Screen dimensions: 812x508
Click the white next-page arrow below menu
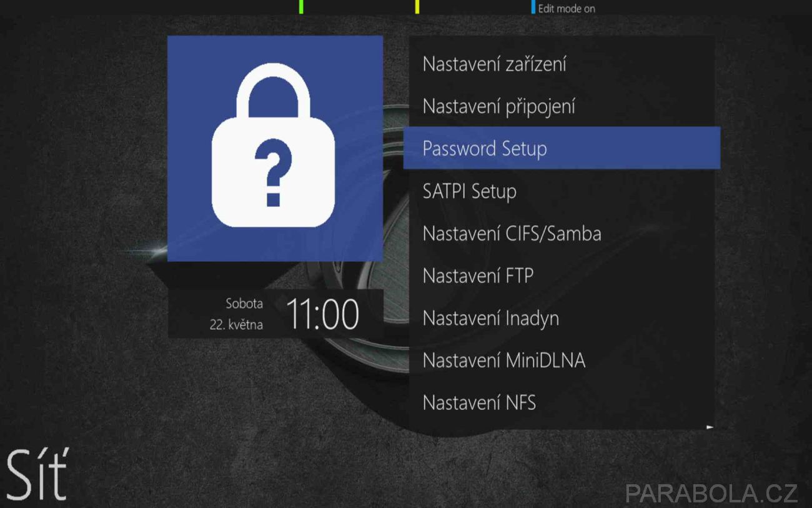[x=710, y=427]
